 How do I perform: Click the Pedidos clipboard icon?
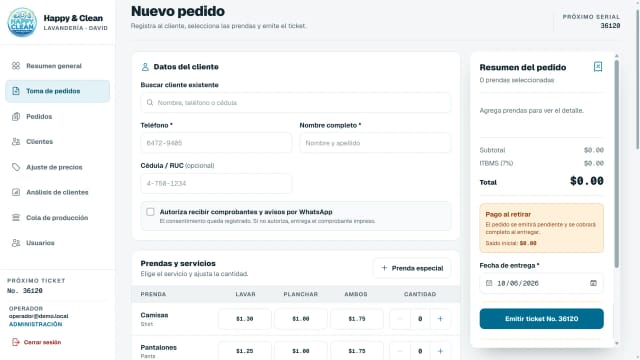16,116
